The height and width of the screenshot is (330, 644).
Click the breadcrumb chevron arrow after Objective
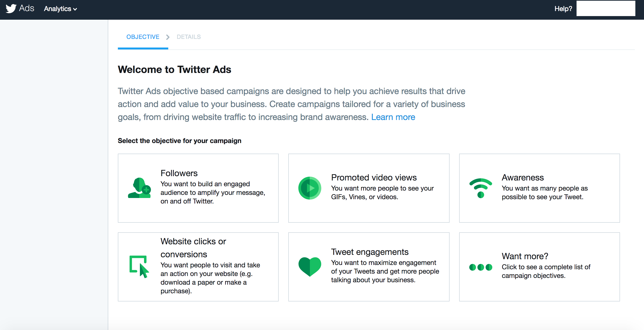click(168, 37)
